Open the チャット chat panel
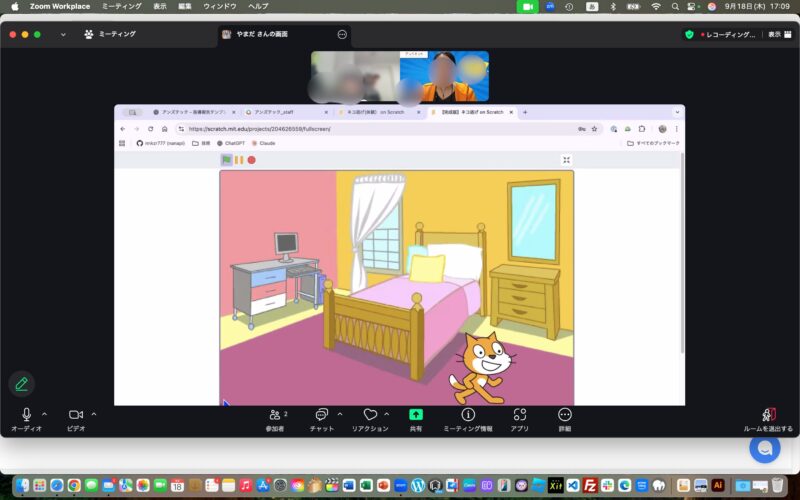 [x=322, y=415]
